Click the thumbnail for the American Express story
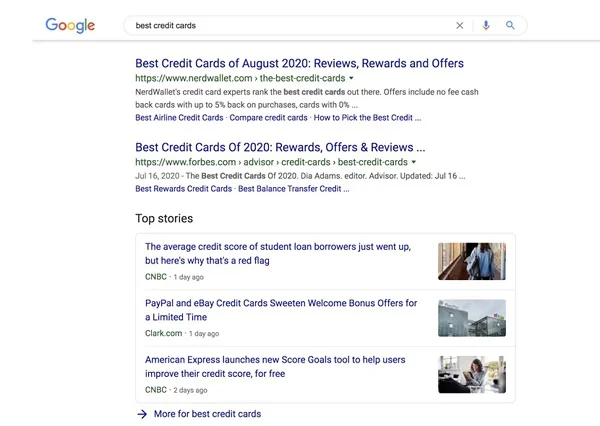This screenshot has width=600, height=426. click(x=471, y=374)
